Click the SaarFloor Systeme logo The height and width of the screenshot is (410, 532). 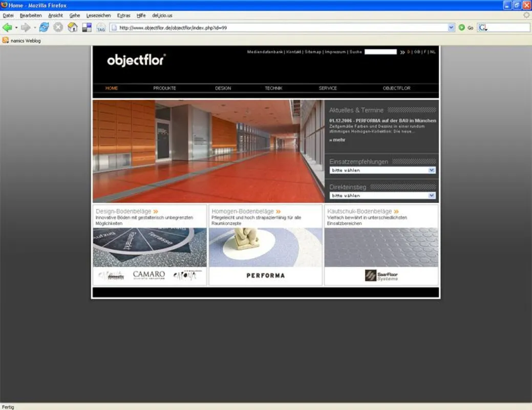381,276
